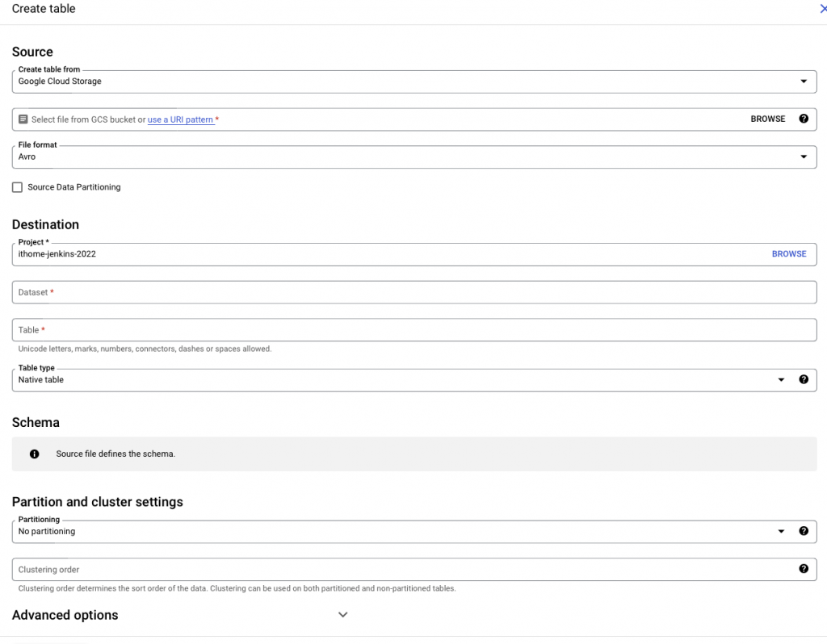Expand the Advanced options section
Screen dimensions: 827x644
coord(342,615)
